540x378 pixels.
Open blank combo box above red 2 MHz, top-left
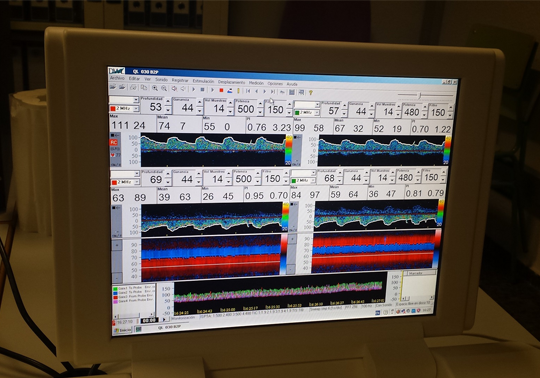[124, 100]
